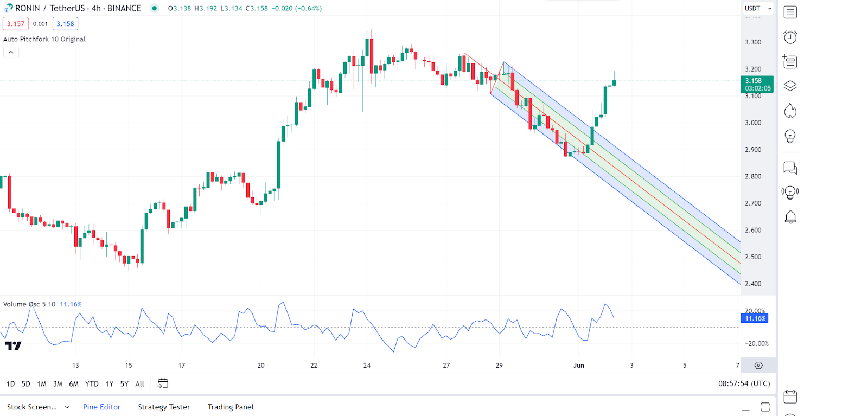Switch to the Pine Editor tab
The width and height of the screenshot is (868, 416).
101,407
